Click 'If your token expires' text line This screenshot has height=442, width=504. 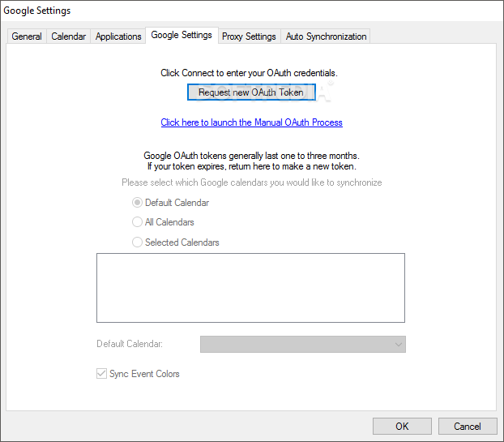coord(252,166)
